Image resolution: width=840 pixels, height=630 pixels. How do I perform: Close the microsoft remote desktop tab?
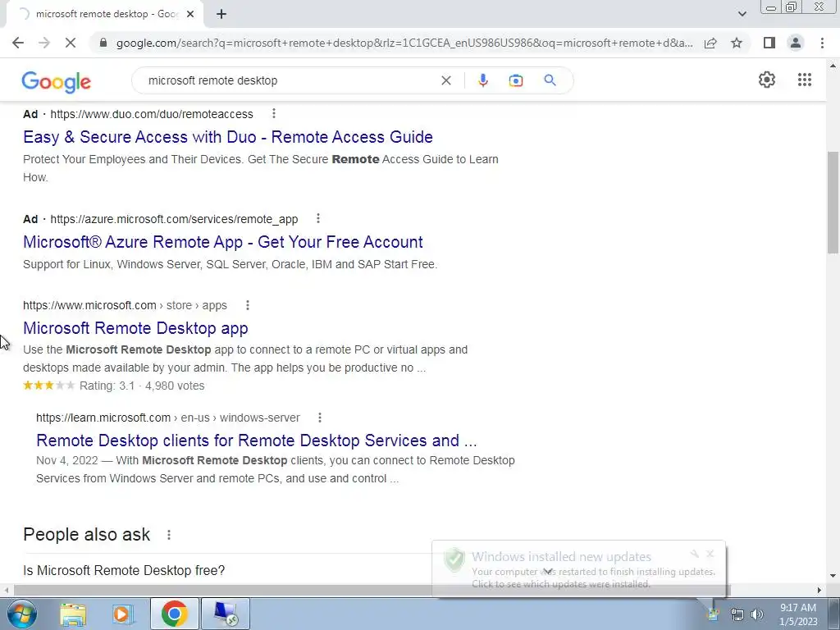click(190, 15)
